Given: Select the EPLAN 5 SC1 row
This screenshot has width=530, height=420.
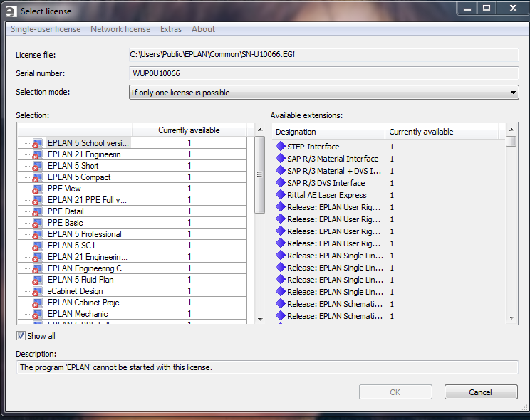Looking at the screenshot, I should click(132, 246).
